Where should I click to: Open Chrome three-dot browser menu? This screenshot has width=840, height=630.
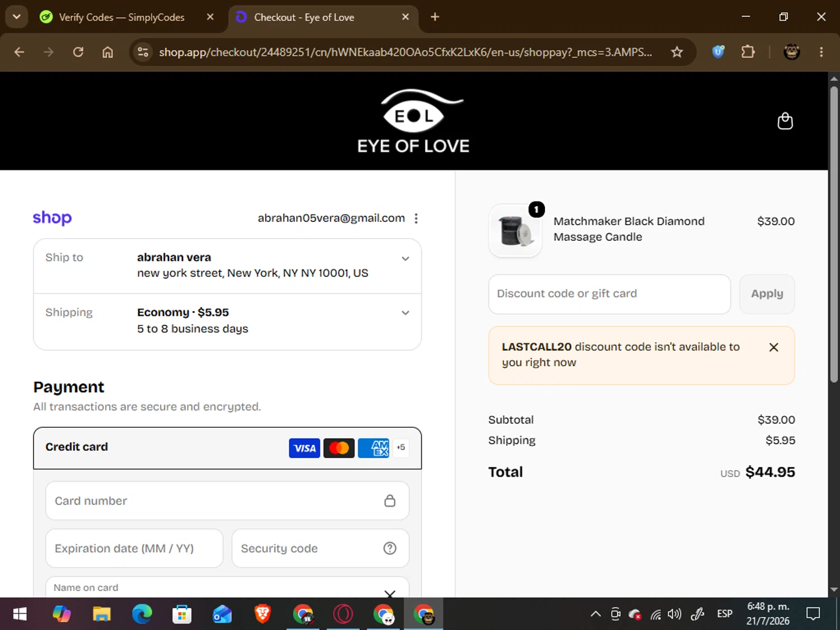pos(821,52)
